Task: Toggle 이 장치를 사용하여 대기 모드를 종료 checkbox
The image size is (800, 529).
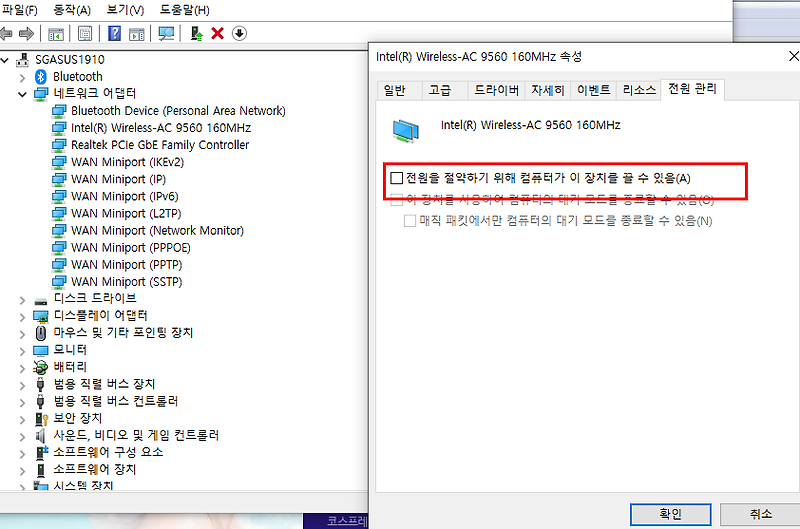Action: pos(396,200)
